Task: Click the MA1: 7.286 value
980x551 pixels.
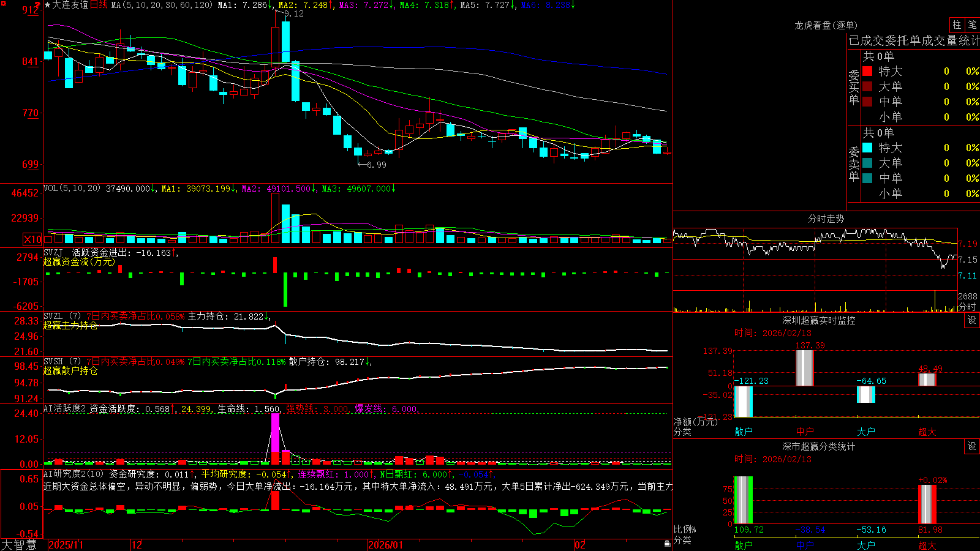Action: pos(243,5)
